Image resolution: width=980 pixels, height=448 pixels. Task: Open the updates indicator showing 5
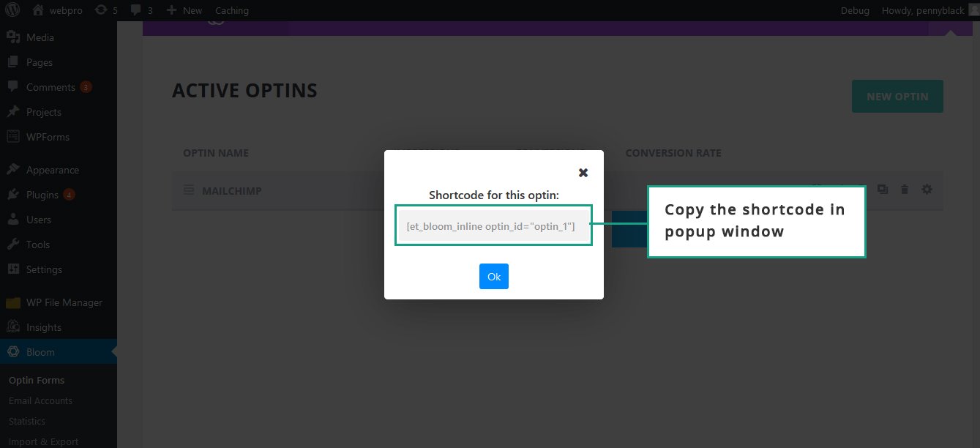coord(106,10)
